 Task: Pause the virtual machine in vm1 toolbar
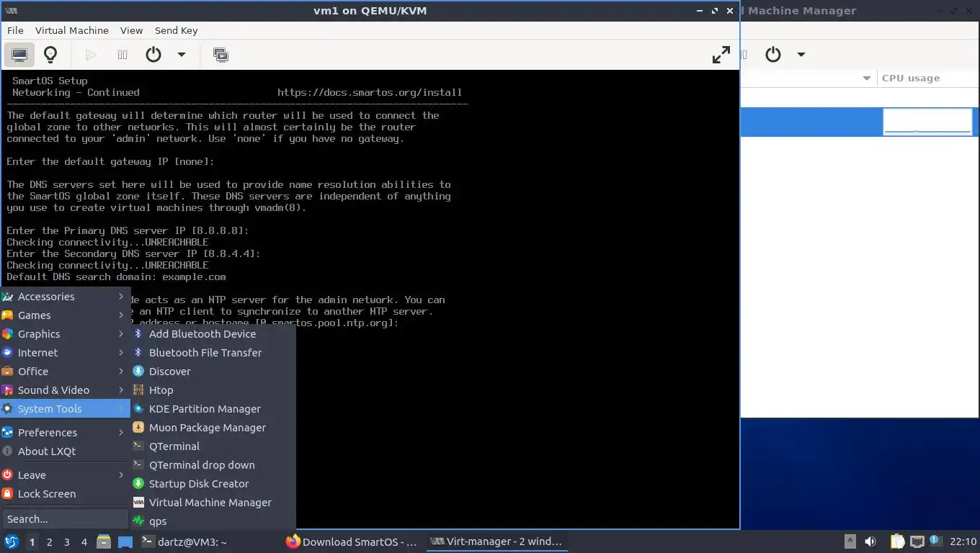click(122, 55)
